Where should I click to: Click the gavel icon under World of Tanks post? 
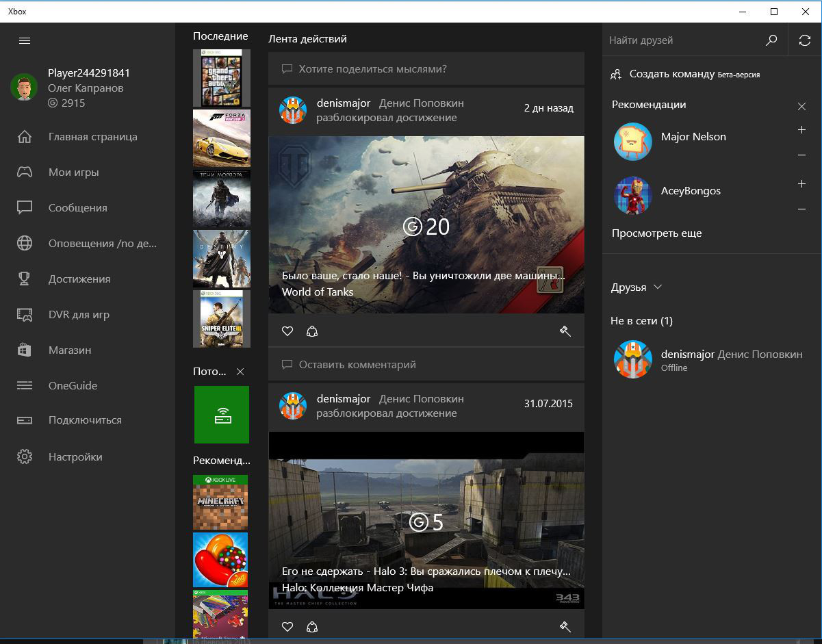565,331
